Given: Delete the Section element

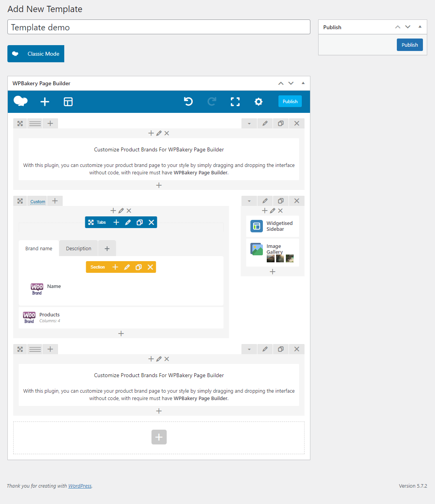Looking at the screenshot, I should coord(150,267).
